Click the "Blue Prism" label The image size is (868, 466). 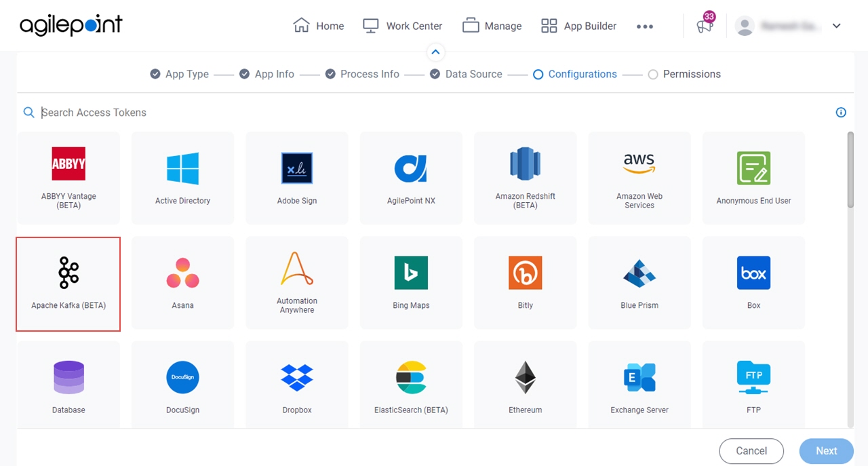coord(639,305)
